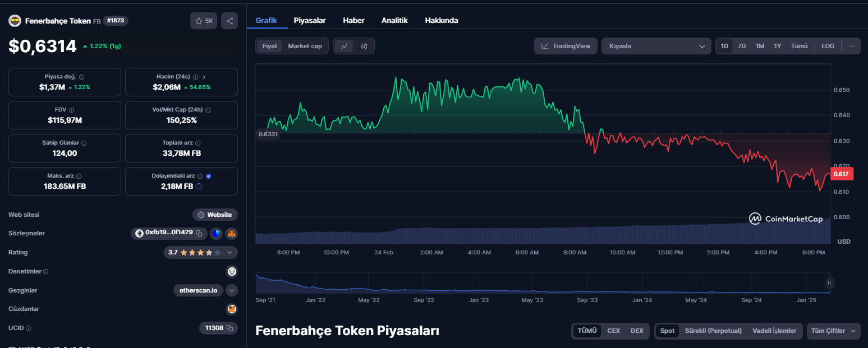Click the Website link button
This screenshot has width=868, height=348.
pyautogui.click(x=215, y=215)
